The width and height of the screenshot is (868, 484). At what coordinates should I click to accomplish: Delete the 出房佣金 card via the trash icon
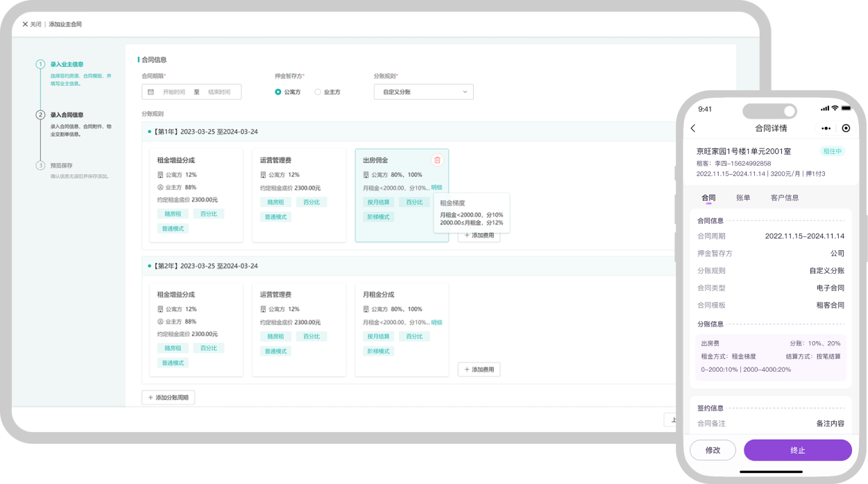click(x=437, y=160)
